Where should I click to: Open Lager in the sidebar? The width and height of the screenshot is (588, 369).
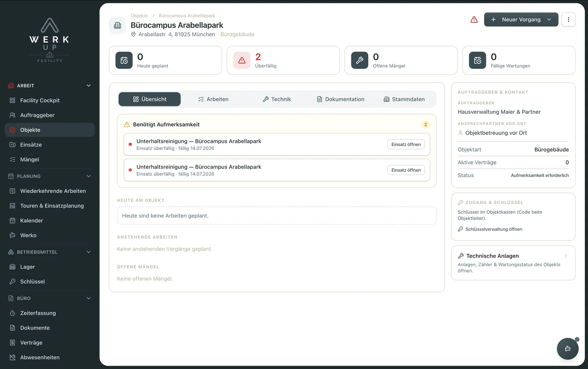[50, 267]
